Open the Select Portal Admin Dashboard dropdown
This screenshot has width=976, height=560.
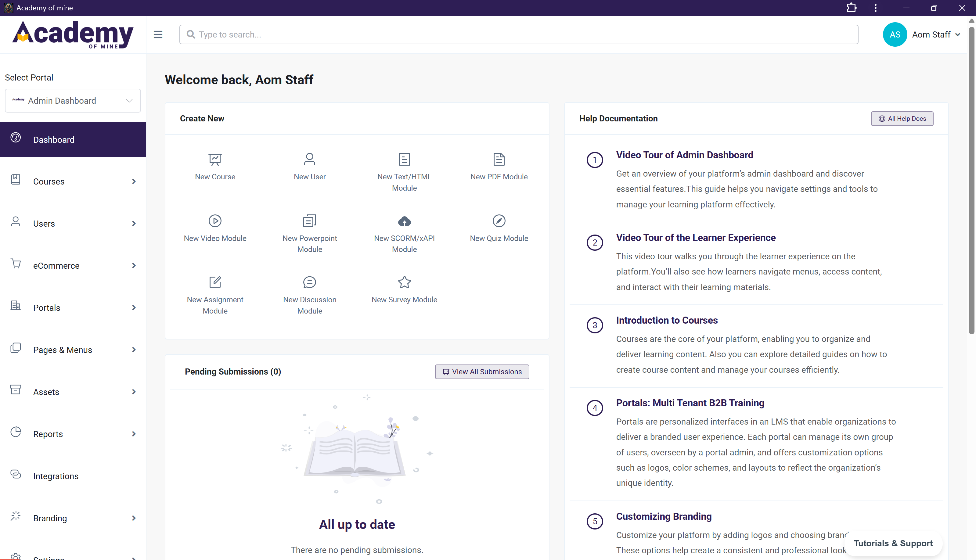click(x=73, y=101)
